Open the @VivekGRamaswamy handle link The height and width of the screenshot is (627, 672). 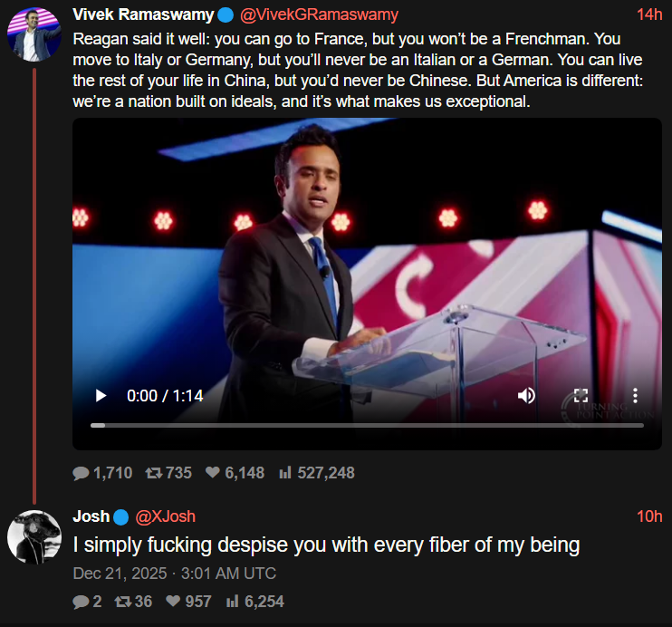(319, 14)
